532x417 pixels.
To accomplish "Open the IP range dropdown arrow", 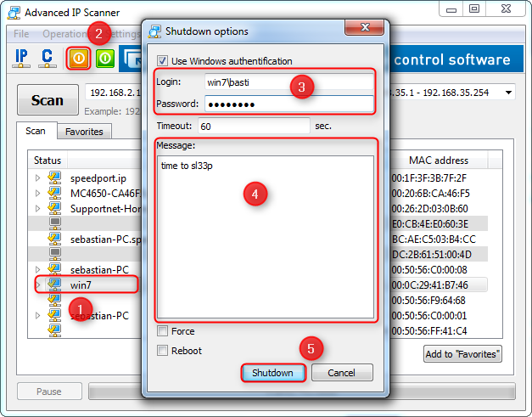I will (x=508, y=93).
